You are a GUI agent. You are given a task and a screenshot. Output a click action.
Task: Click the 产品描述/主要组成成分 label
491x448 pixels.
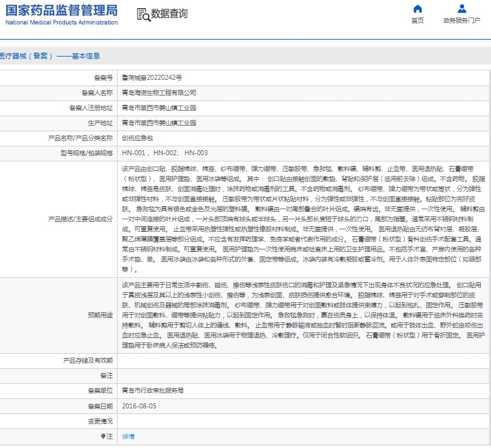(80, 219)
